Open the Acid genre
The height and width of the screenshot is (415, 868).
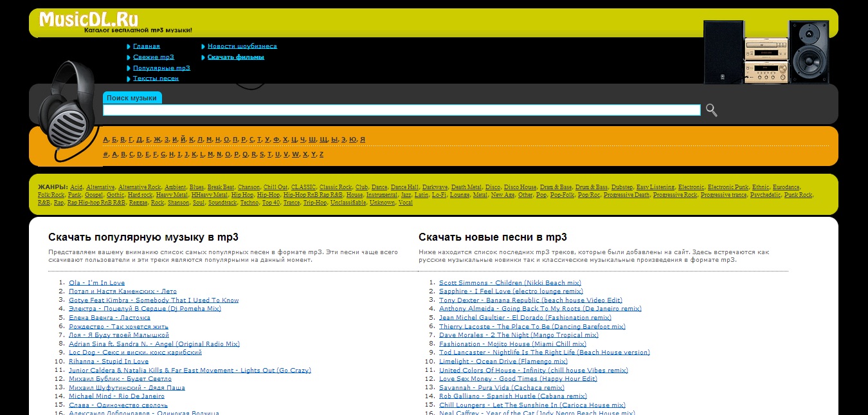pos(77,187)
